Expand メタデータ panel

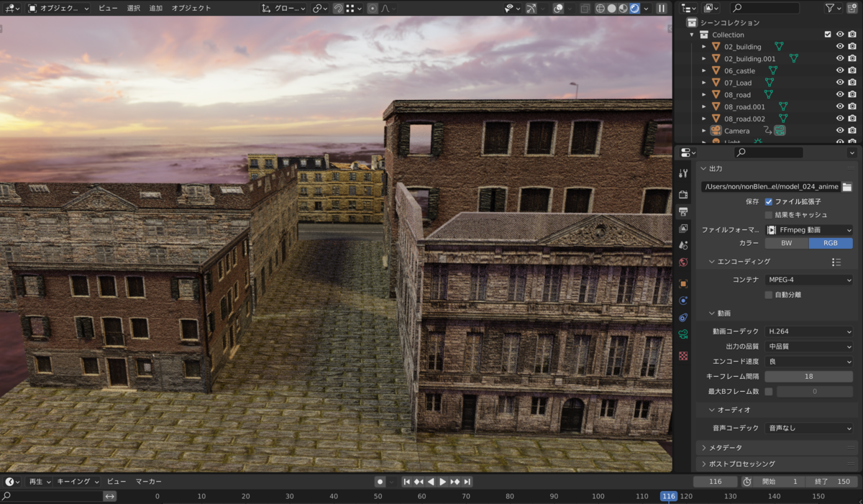coord(777,447)
